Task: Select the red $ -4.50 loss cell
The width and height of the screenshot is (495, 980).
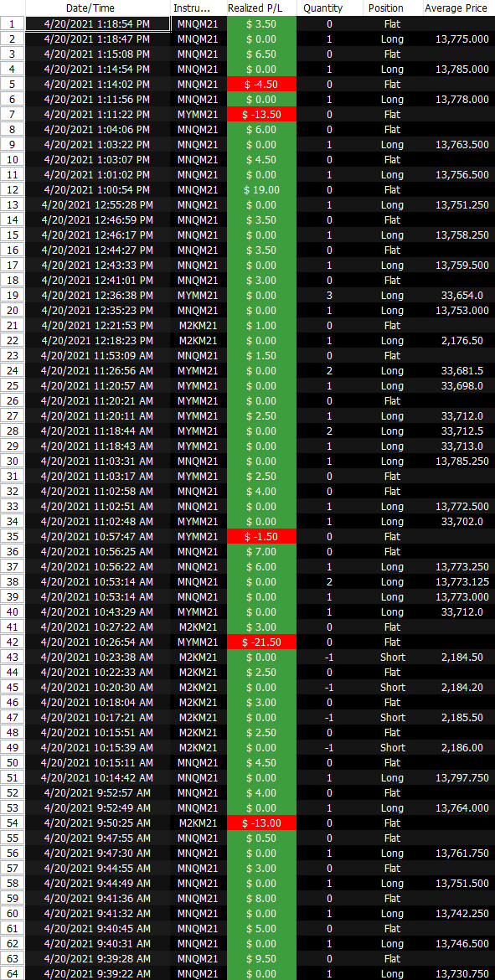Action: coord(261,85)
